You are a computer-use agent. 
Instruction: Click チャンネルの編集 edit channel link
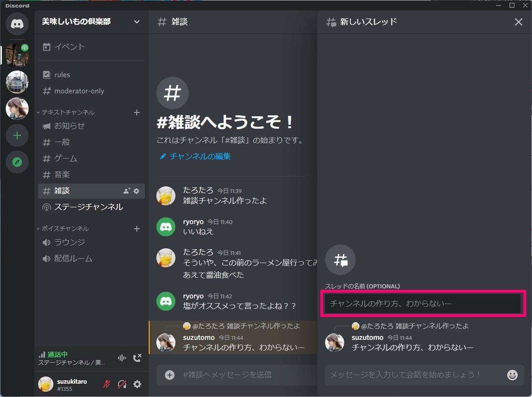[x=195, y=156]
